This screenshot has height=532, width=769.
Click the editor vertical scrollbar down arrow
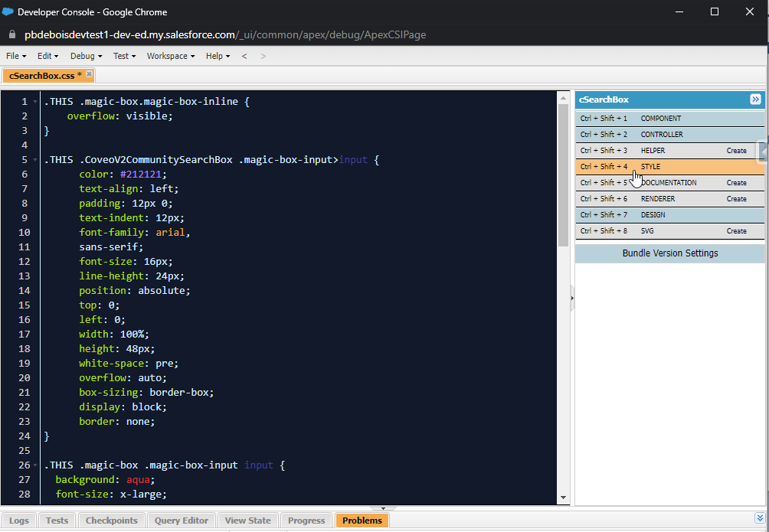coord(564,498)
